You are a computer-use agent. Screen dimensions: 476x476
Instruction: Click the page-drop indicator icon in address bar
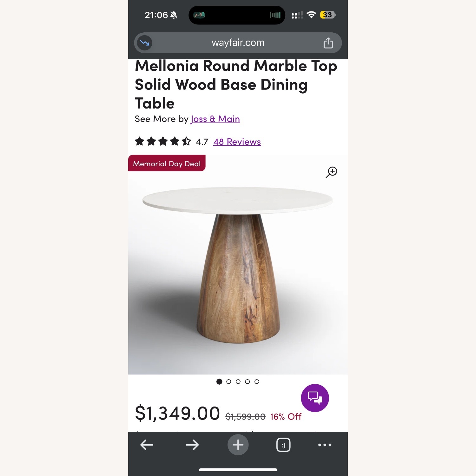[145, 43]
